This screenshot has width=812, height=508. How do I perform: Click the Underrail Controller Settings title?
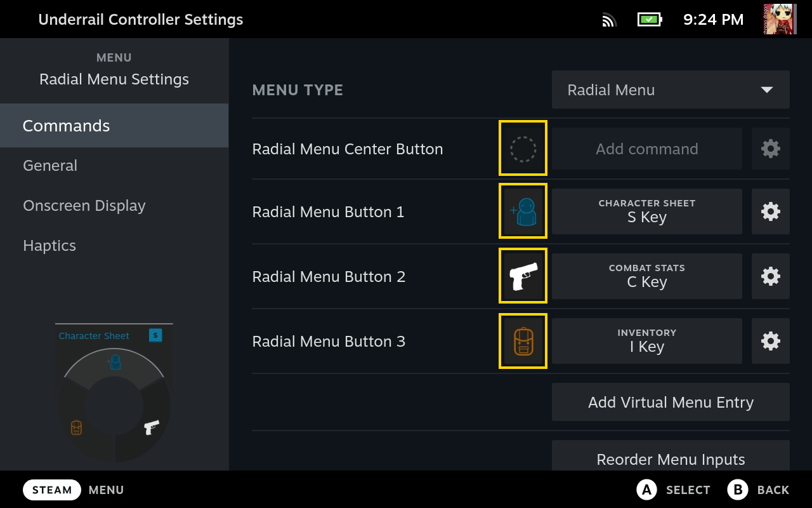point(141,20)
